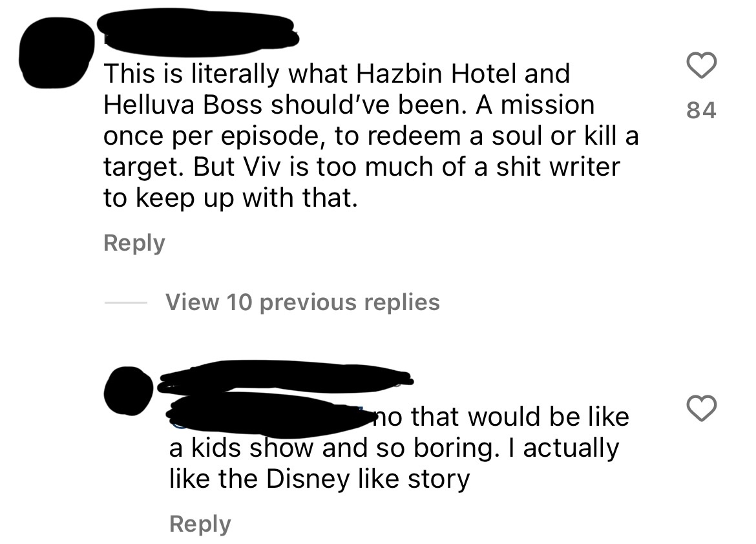
Task: Open the top commenter's profile picture
Action: (x=56, y=52)
